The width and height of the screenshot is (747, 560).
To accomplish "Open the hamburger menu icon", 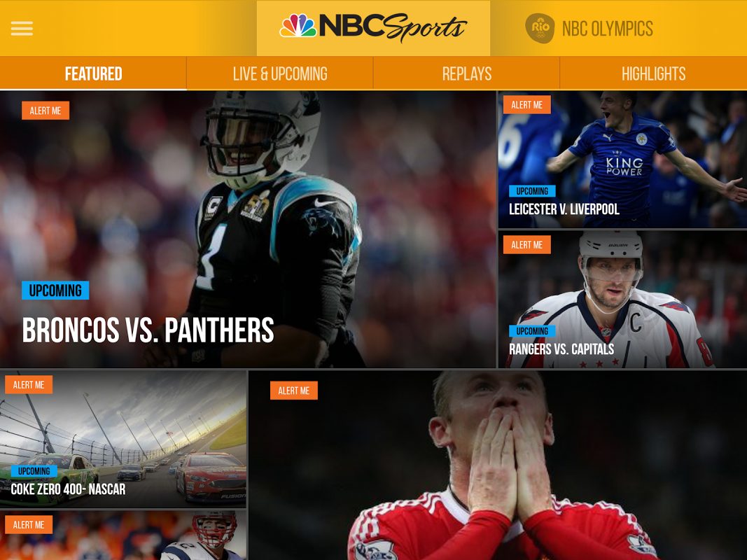I will pos(22,28).
